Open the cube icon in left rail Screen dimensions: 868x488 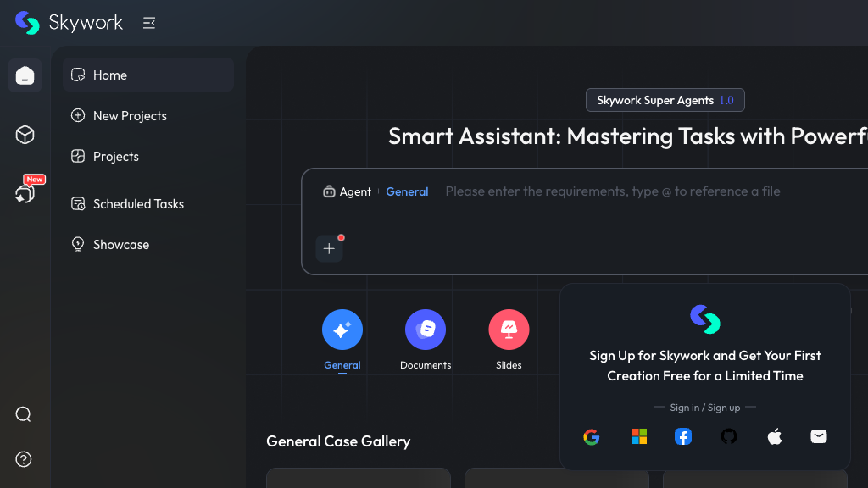click(25, 135)
